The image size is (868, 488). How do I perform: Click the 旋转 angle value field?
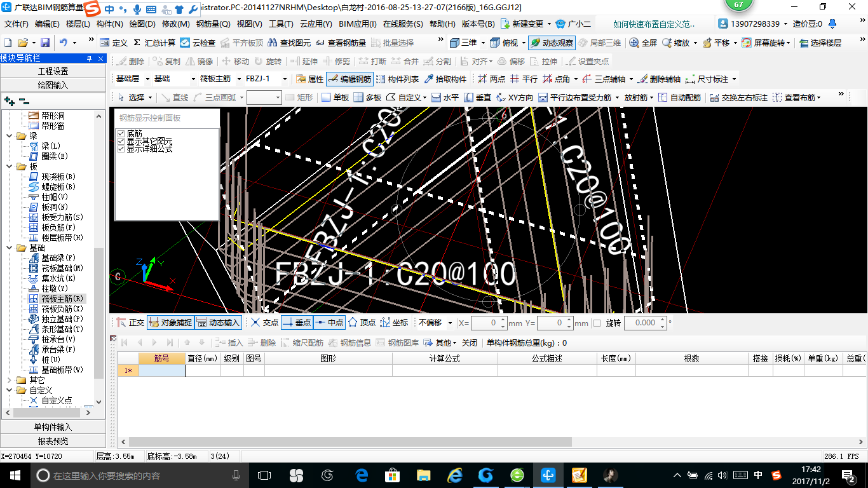644,323
